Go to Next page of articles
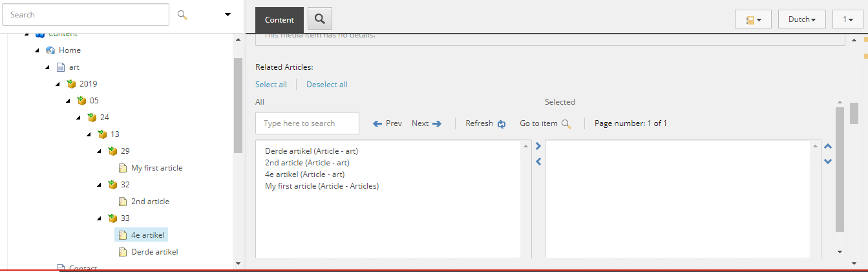 tap(427, 123)
